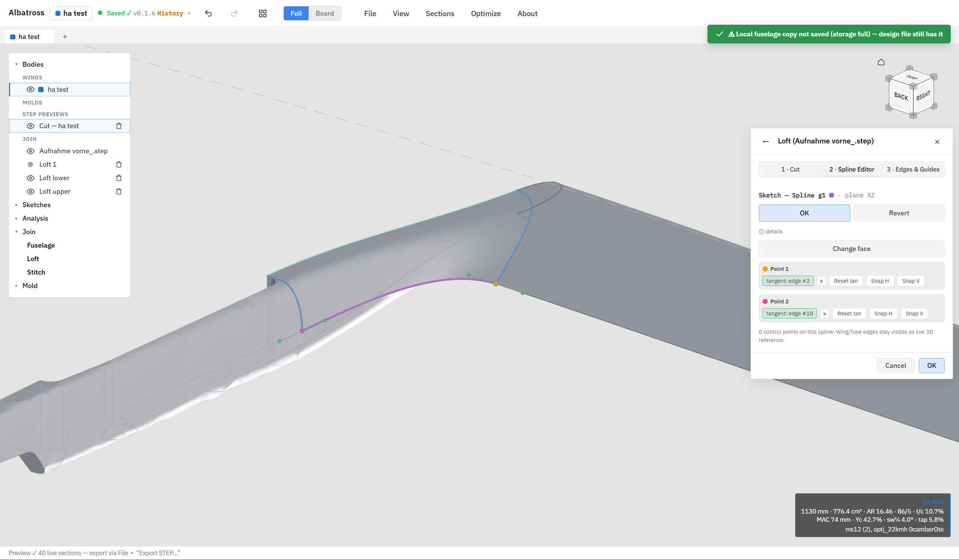Click the details info icon
The width and height of the screenshot is (959, 560).
[x=761, y=231]
